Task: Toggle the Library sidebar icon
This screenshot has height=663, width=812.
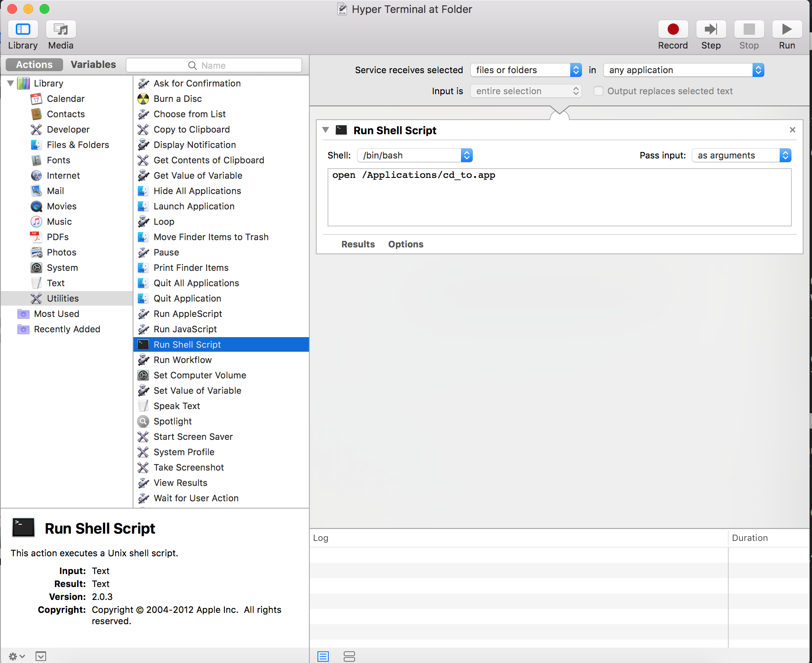Action: point(23,30)
